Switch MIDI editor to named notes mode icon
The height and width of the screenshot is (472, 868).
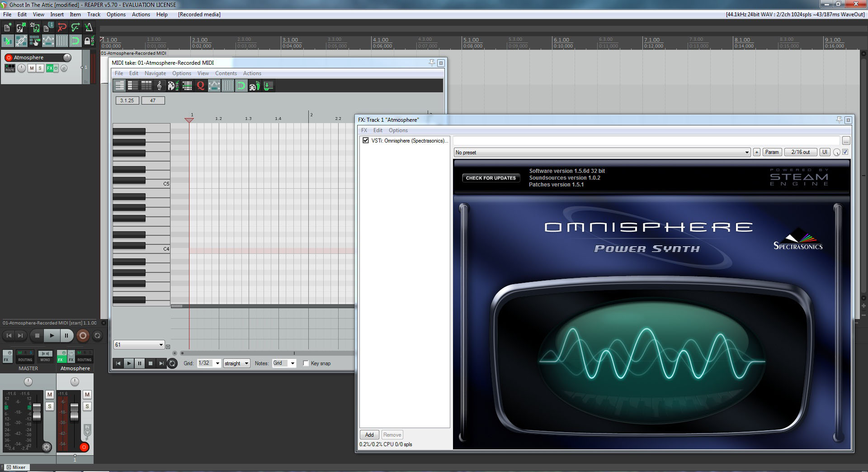(133, 86)
